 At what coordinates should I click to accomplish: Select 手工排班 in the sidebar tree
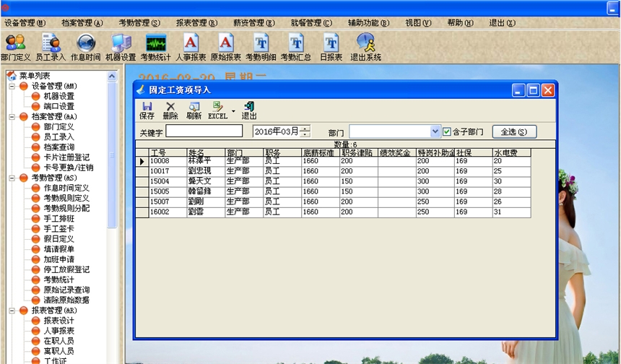pos(58,218)
